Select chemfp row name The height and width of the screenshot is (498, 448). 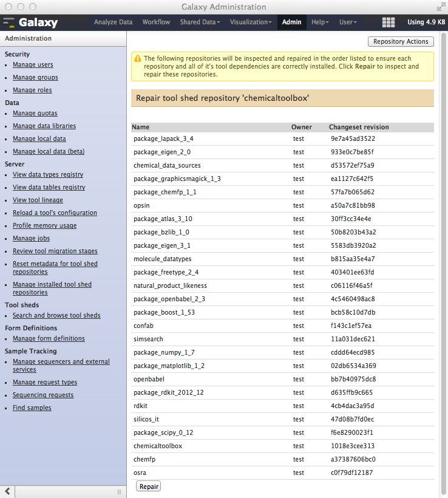(x=144, y=459)
